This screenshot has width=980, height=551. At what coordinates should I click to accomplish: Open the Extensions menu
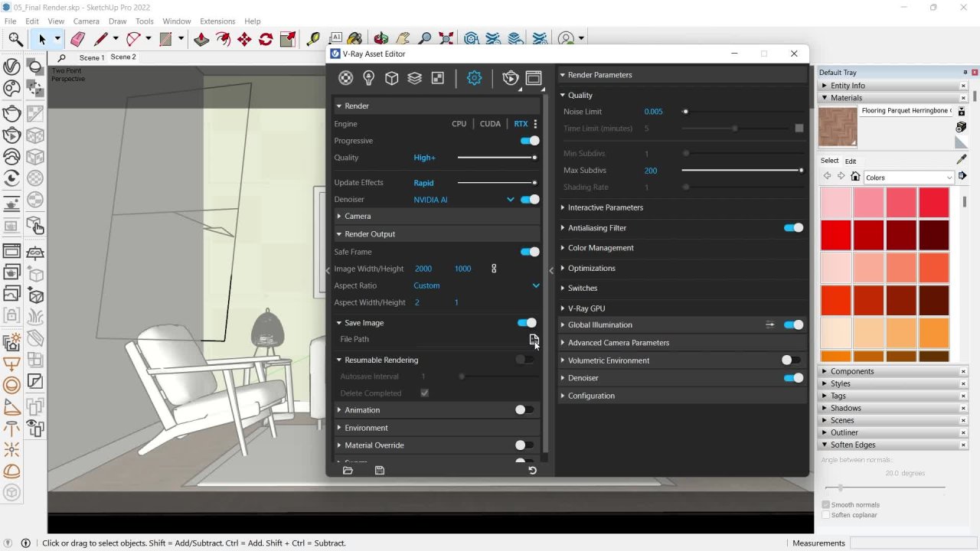217,21
